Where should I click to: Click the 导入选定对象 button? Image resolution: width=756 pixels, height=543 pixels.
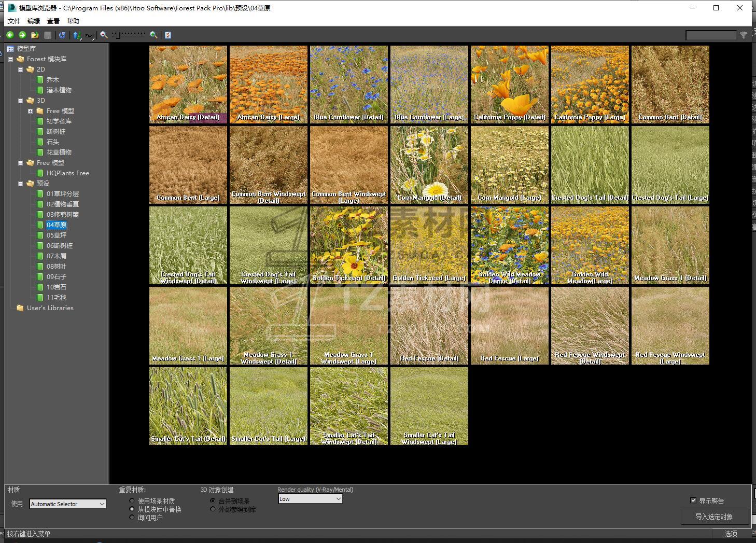pos(714,517)
